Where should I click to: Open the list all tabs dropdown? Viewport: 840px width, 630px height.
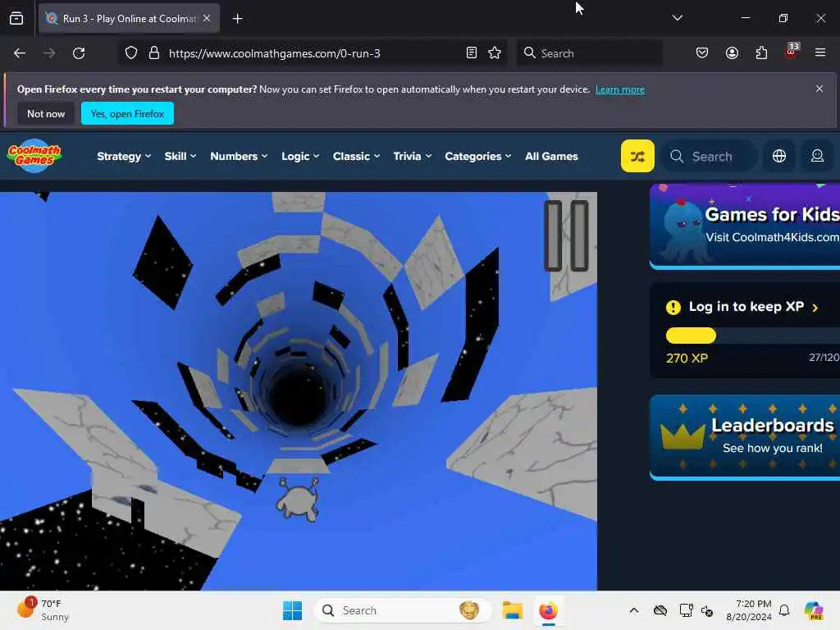(677, 18)
